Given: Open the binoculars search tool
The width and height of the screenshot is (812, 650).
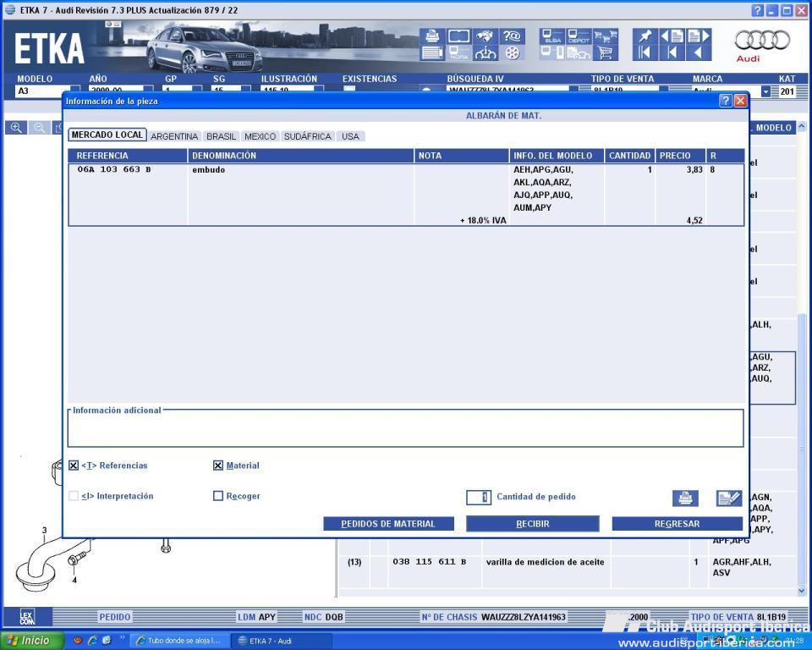Looking at the screenshot, I should click(486, 36).
